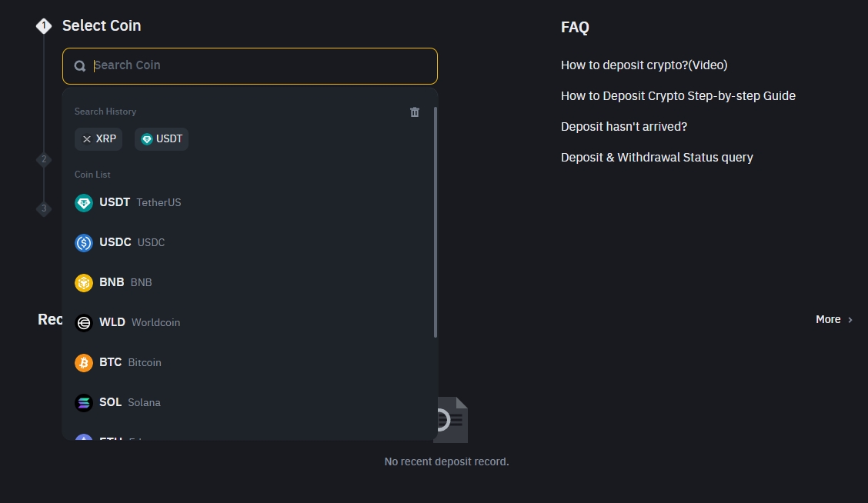Remove XRP from search history

pyautogui.click(x=87, y=139)
